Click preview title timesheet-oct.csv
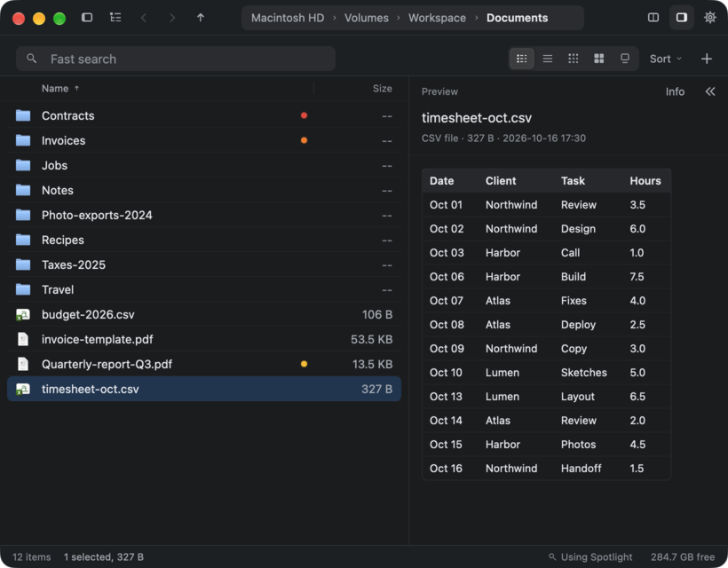The height and width of the screenshot is (568, 728). (477, 118)
